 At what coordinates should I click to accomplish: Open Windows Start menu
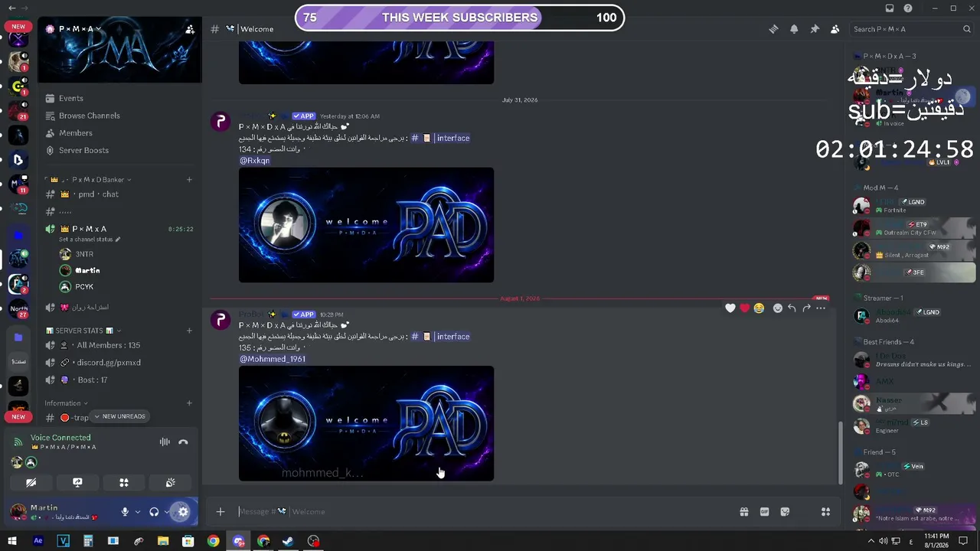[12, 541]
